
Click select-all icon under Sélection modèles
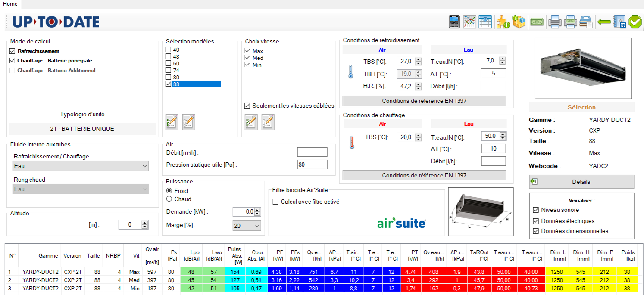(x=172, y=122)
